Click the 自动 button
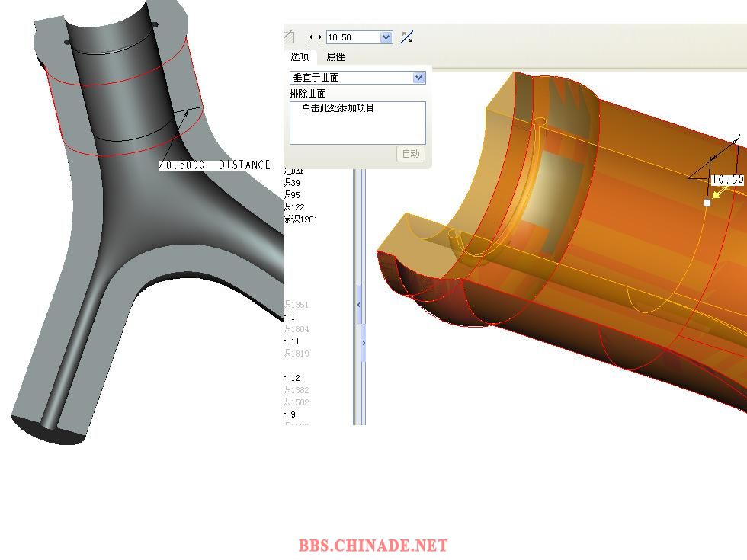Image resolution: width=747 pixels, height=560 pixels. tap(411, 154)
